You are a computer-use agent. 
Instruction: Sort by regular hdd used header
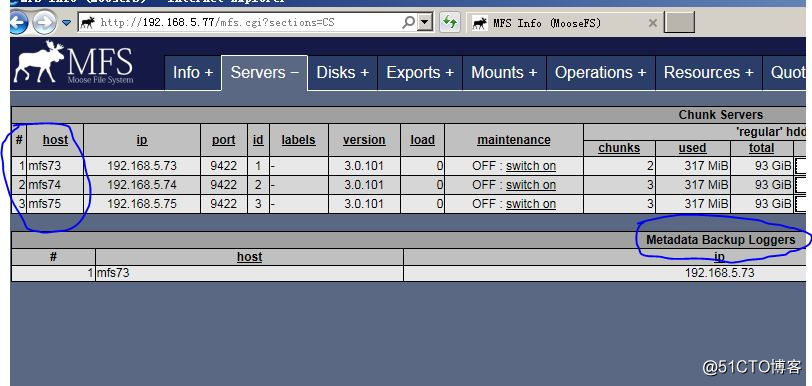692,148
